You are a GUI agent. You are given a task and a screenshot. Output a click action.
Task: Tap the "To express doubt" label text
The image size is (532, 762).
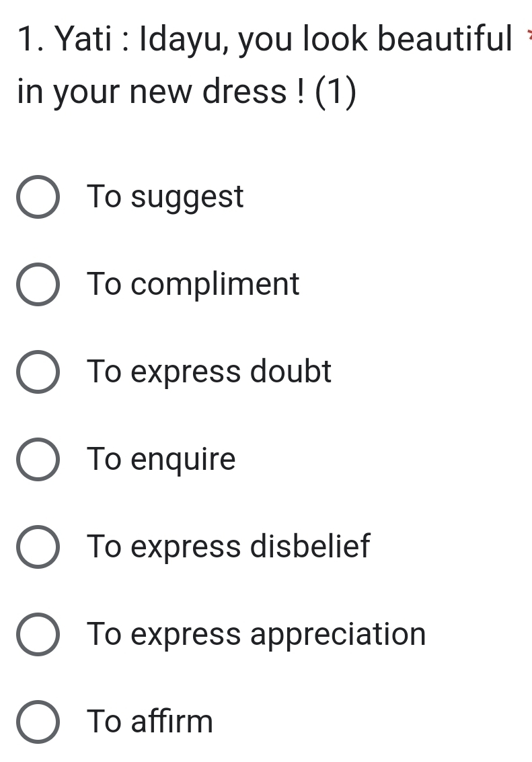[x=210, y=372]
